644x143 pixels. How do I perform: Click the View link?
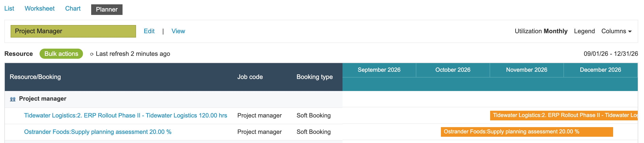pyautogui.click(x=178, y=31)
